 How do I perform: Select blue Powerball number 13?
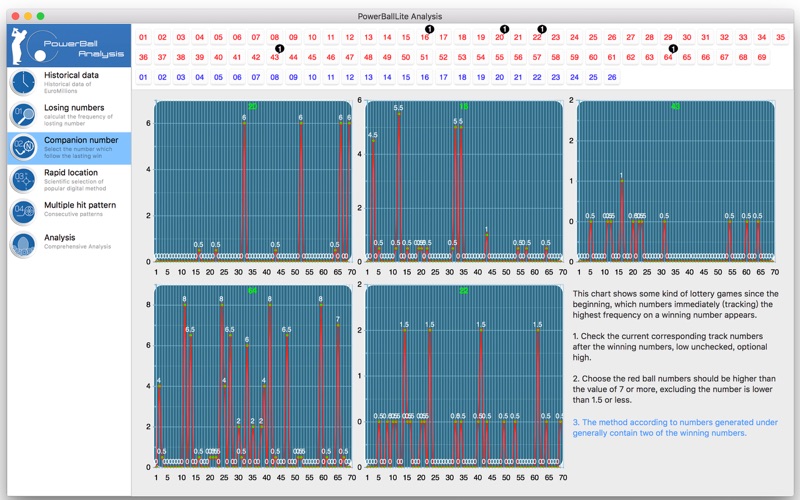click(368, 77)
